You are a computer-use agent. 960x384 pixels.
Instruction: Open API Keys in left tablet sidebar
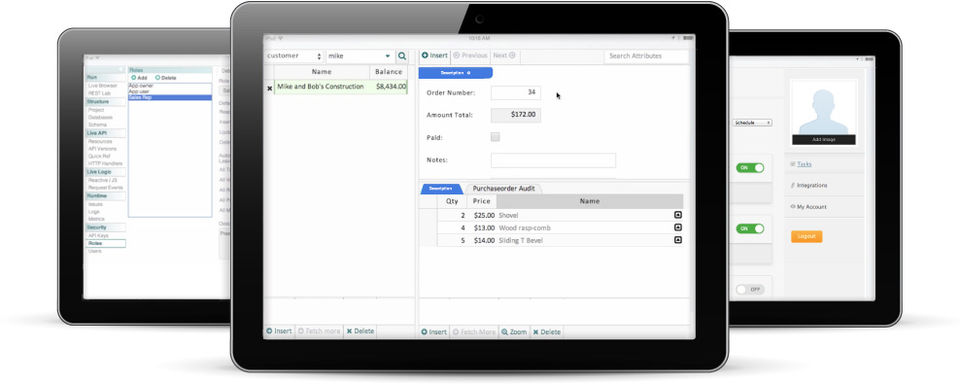click(98, 235)
